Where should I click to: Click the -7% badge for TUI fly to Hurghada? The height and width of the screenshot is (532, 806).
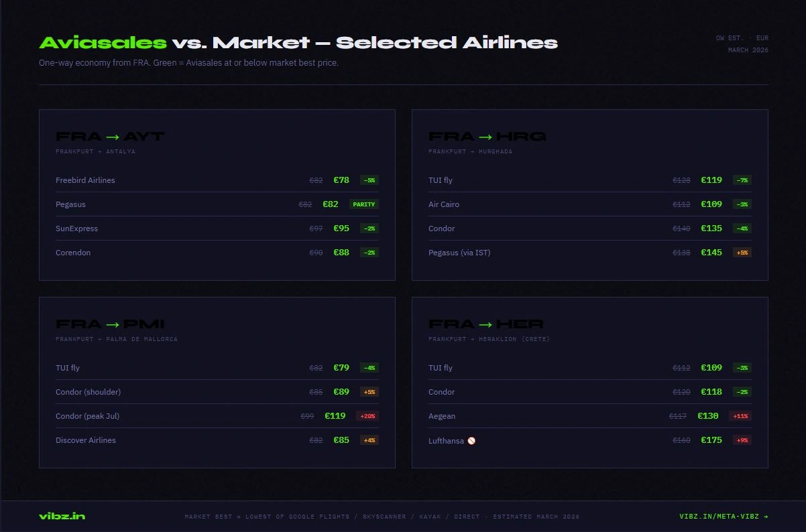coord(742,180)
